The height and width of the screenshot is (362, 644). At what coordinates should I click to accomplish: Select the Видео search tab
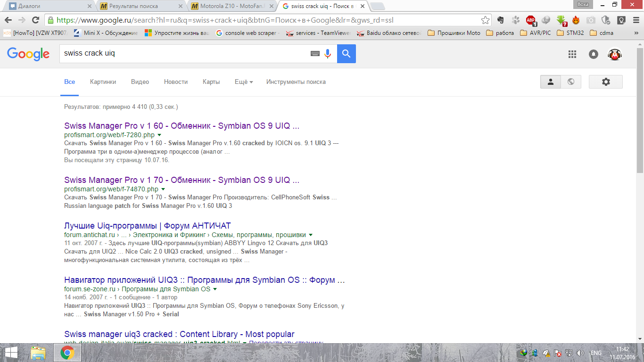click(140, 82)
